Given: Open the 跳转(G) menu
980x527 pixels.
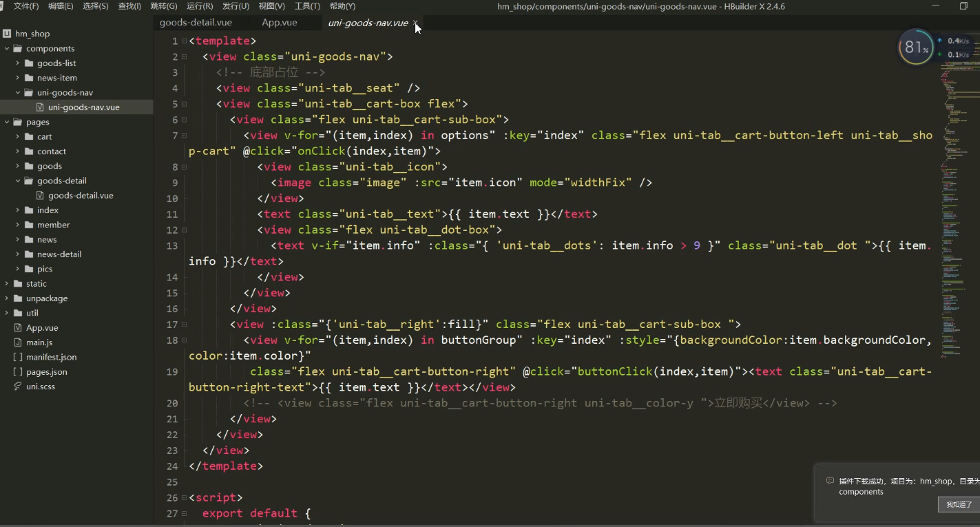Looking at the screenshot, I should tap(164, 6).
